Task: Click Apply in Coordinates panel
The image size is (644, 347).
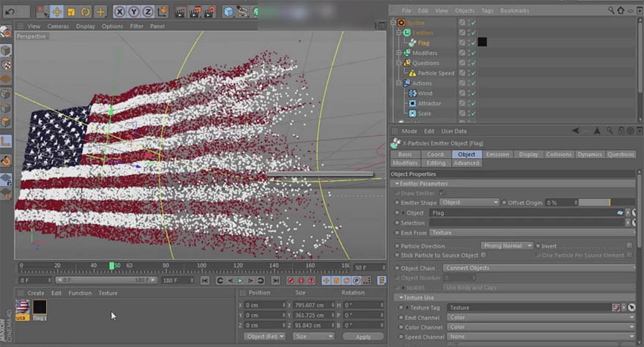Action: [363, 336]
